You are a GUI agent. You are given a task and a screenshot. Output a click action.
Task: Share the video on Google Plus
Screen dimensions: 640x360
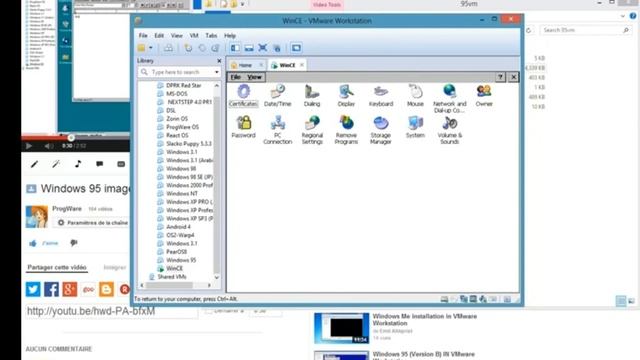[70, 289]
